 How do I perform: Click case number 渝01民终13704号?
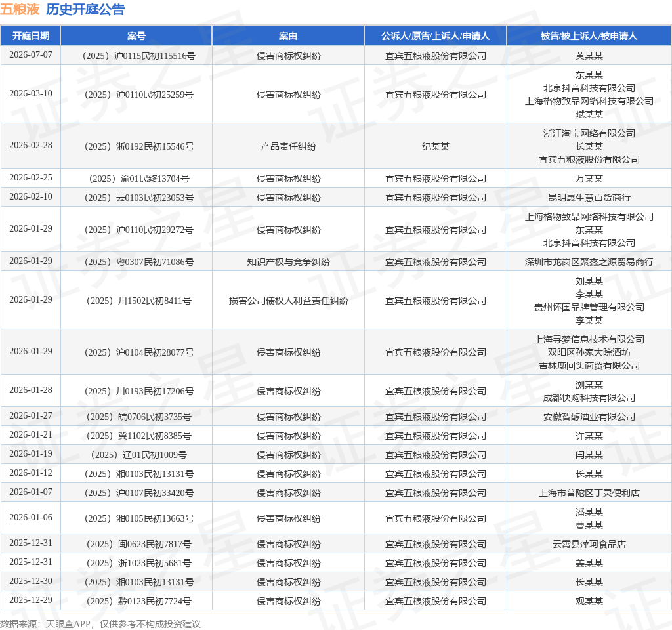click(139, 178)
